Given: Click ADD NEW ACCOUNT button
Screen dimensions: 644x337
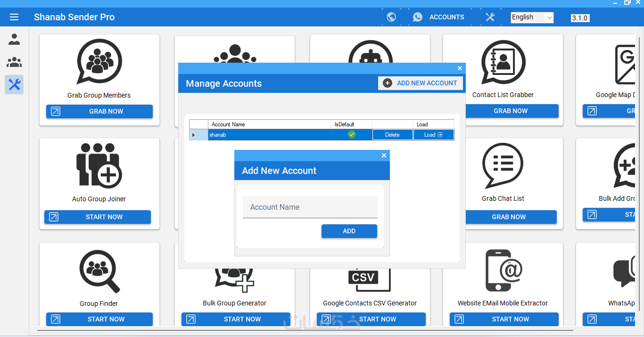Looking at the screenshot, I should (421, 83).
